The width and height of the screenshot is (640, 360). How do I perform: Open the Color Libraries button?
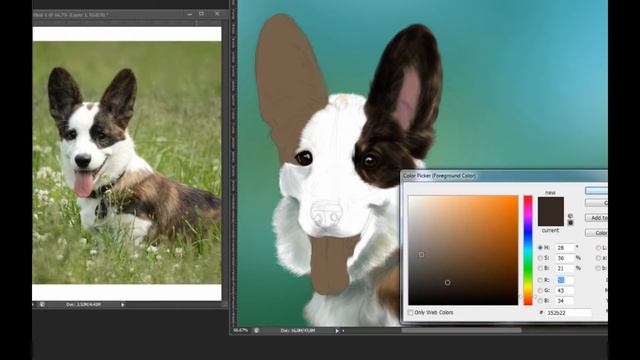[596, 233]
